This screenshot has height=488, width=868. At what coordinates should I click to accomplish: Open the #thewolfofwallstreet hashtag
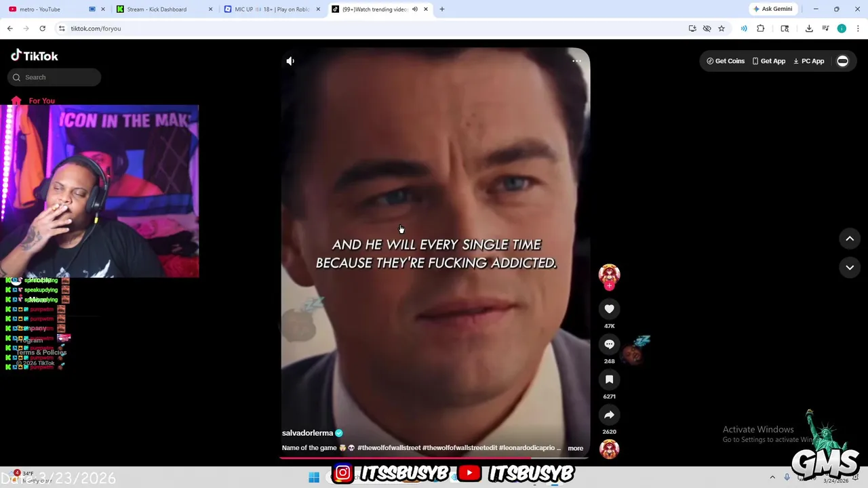389,448
